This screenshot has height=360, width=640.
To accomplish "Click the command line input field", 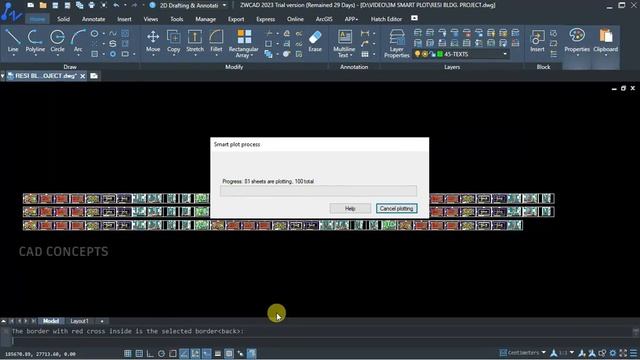I will tap(322, 340).
